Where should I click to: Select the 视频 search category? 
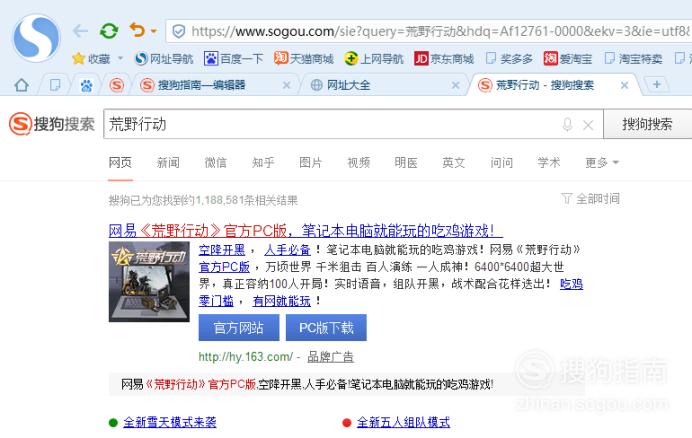click(x=358, y=162)
